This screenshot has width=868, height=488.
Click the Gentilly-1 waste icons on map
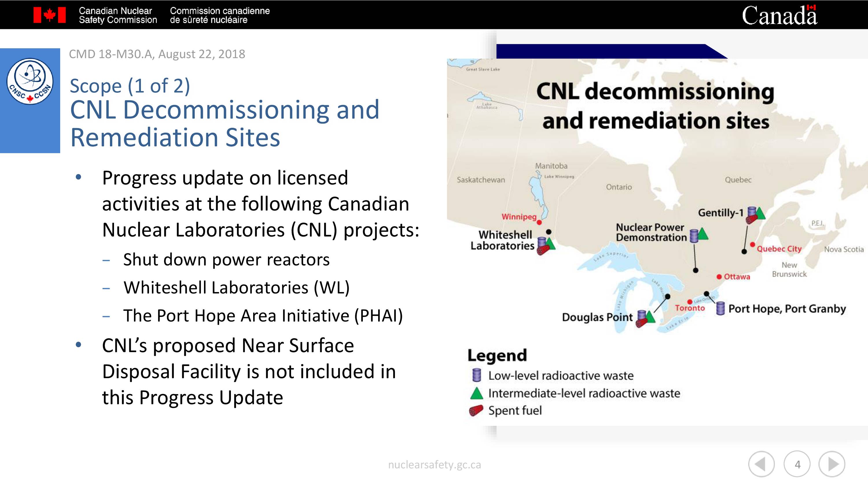pos(755,216)
